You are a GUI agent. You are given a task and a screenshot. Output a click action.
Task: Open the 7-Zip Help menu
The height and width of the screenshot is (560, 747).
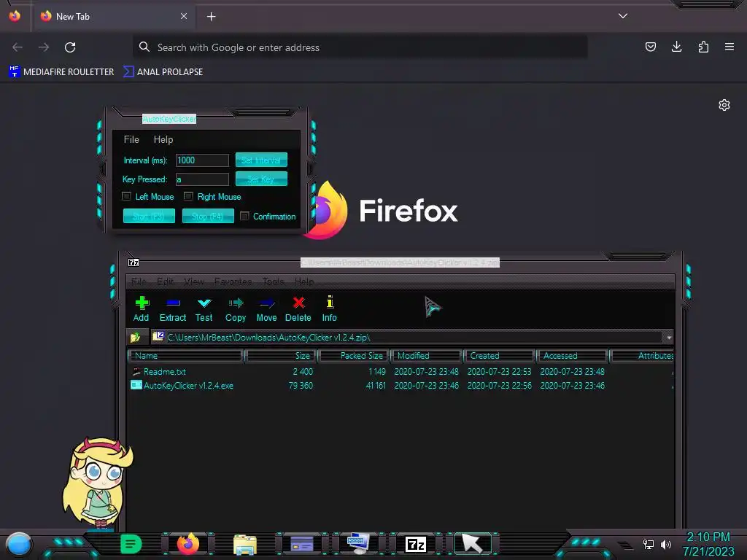point(304,281)
